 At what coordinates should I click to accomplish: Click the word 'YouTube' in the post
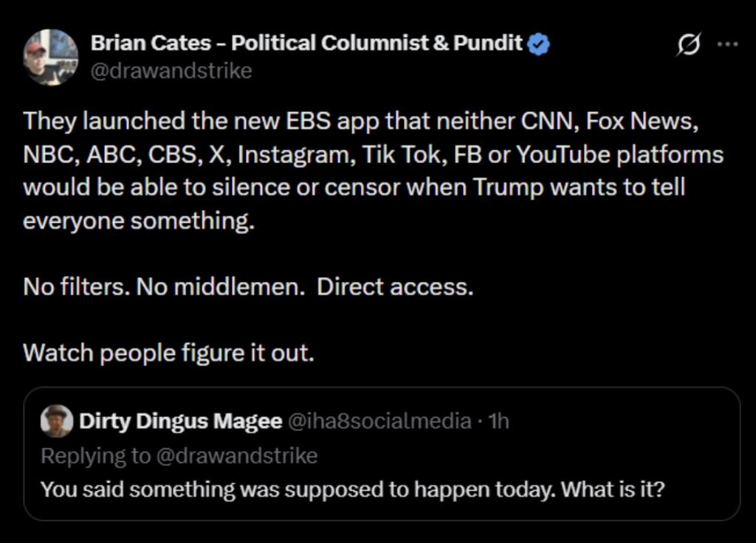click(562, 155)
